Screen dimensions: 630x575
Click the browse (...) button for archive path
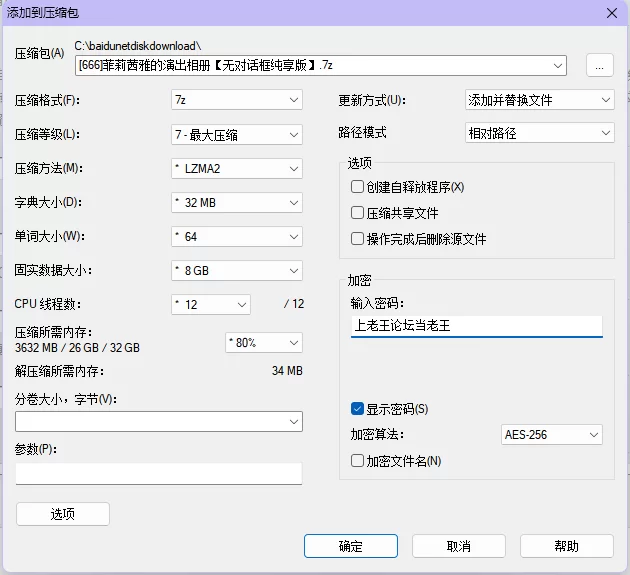pyautogui.click(x=598, y=65)
